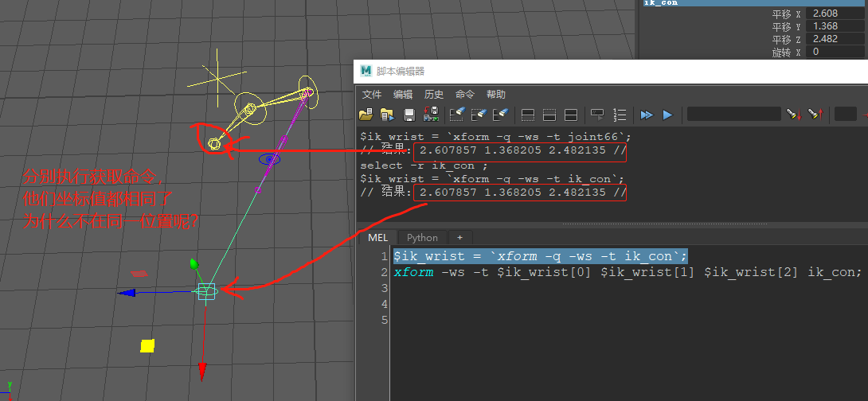The image size is (868, 401).
Task: Click the go-to-line number field
Action: (845, 114)
